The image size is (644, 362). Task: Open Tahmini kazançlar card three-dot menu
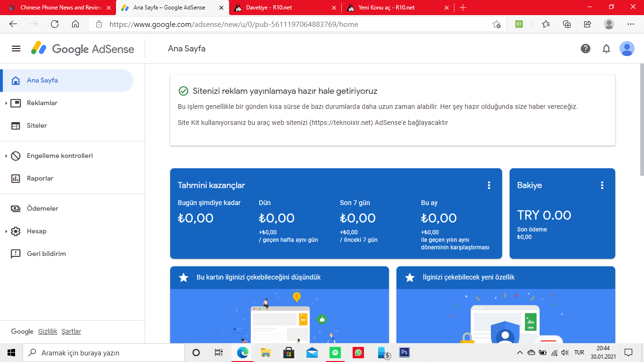pos(489,185)
